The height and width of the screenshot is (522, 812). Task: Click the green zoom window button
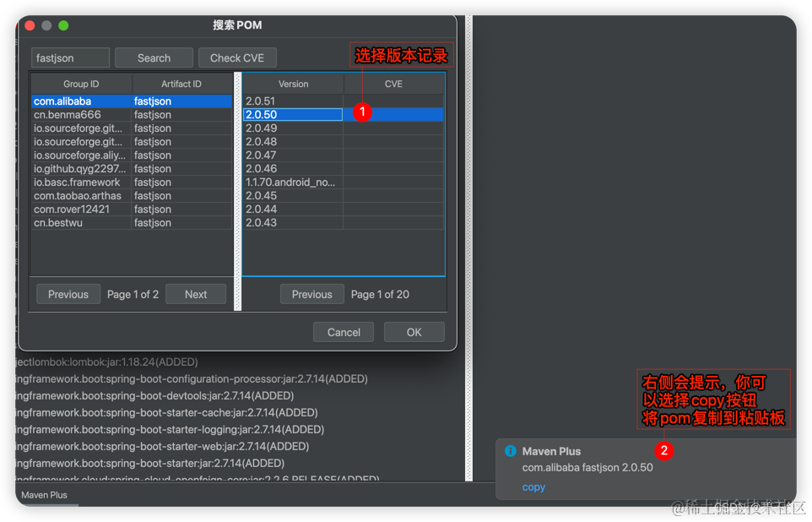[x=63, y=25]
